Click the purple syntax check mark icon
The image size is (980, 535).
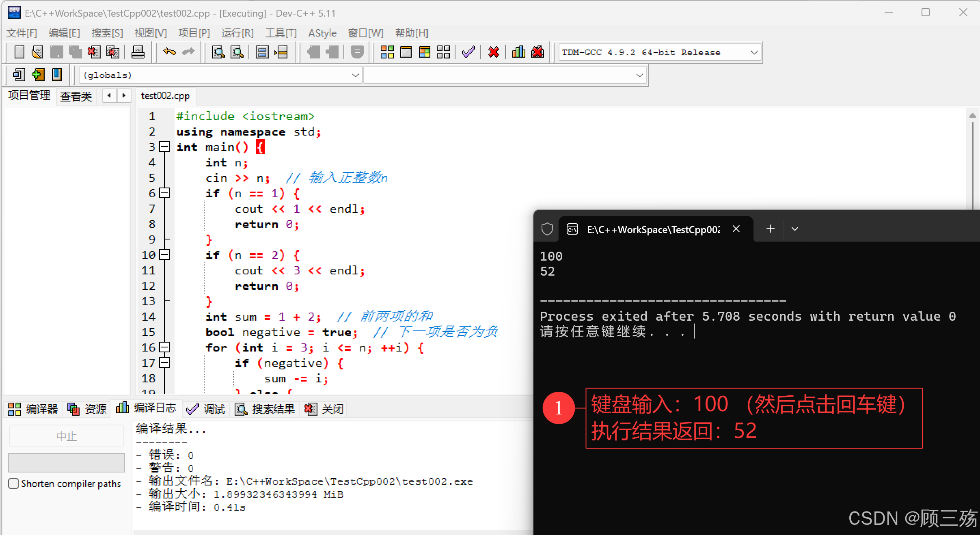tap(468, 52)
